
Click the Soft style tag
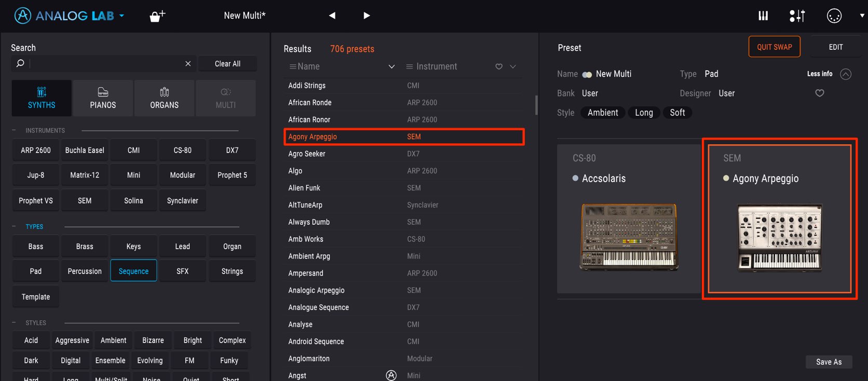[x=677, y=113]
